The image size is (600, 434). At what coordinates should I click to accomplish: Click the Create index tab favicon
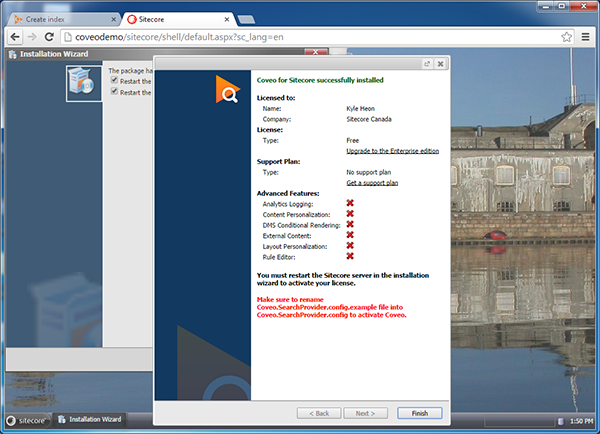18,19
